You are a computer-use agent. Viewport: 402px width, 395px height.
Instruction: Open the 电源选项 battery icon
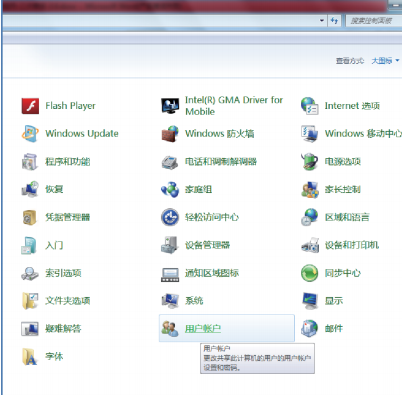click(310, 162)
